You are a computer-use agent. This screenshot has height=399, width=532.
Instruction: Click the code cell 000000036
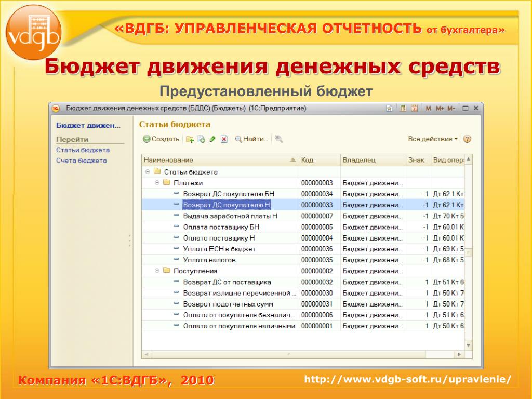320,249
